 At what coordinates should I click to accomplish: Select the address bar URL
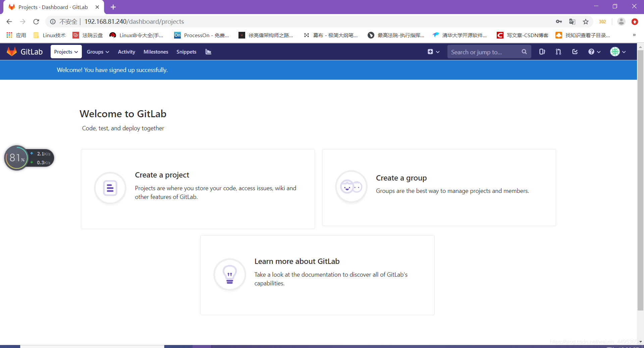[134, 21]
